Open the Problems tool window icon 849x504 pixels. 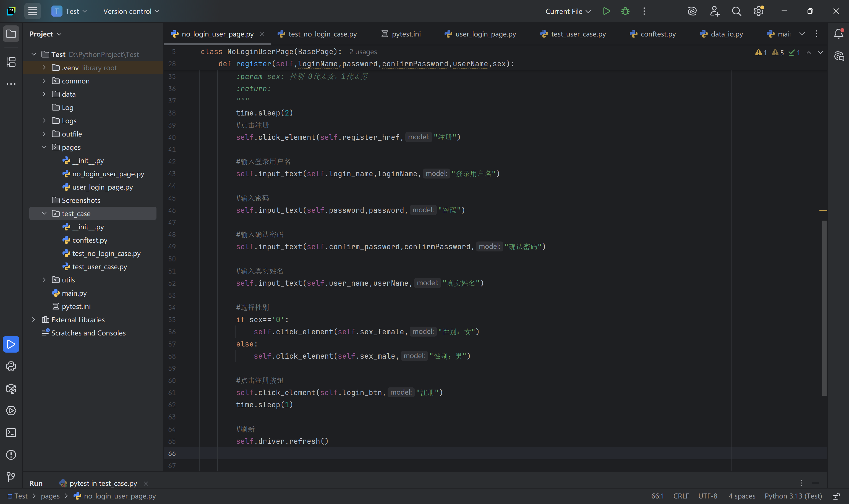(x=11, y=455)
